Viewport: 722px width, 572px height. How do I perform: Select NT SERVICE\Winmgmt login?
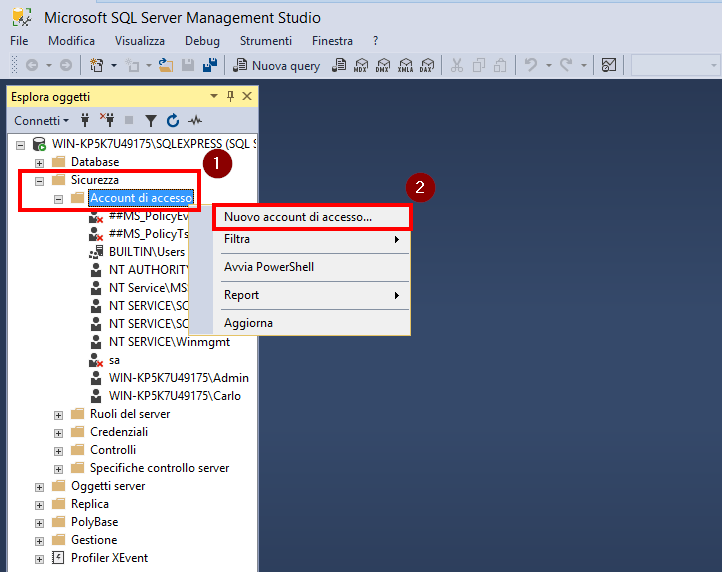169,342
